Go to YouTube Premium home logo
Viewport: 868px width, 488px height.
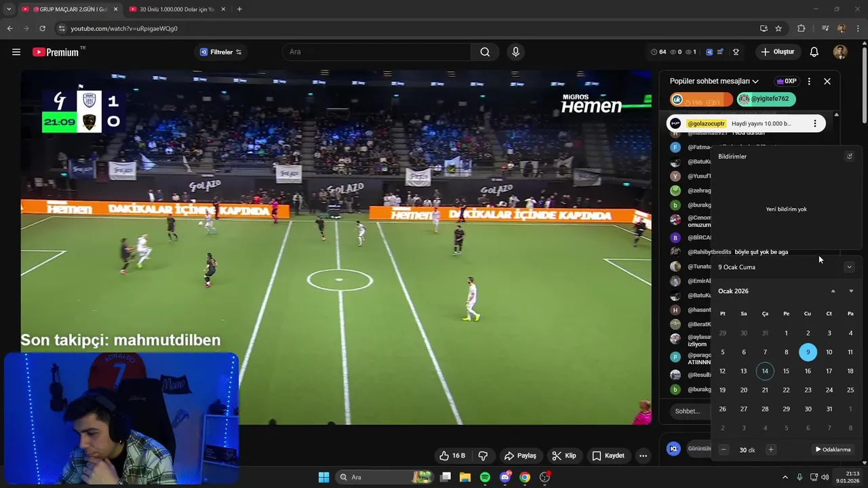56,52
